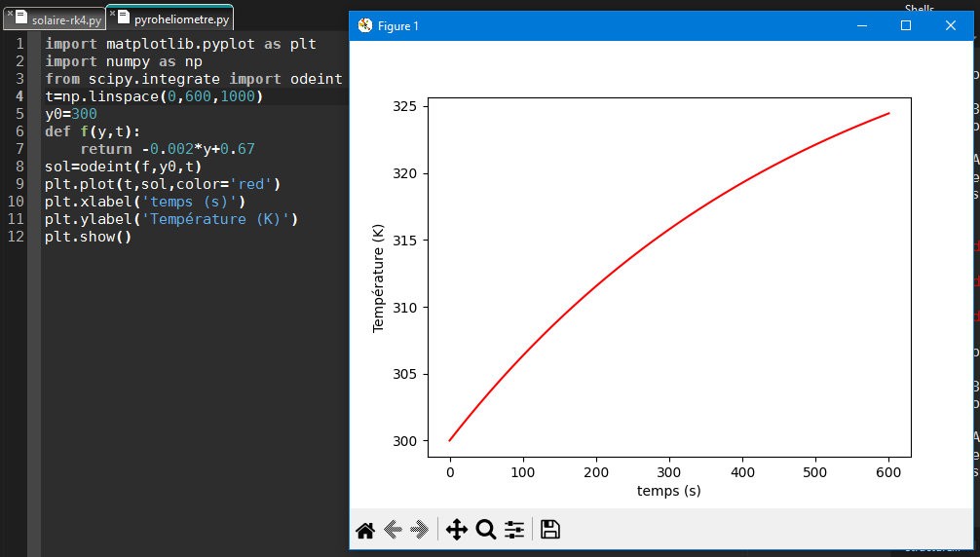Click on 'y0=300' code line
The image size is (980, 557).
click(x=70, y=114)
